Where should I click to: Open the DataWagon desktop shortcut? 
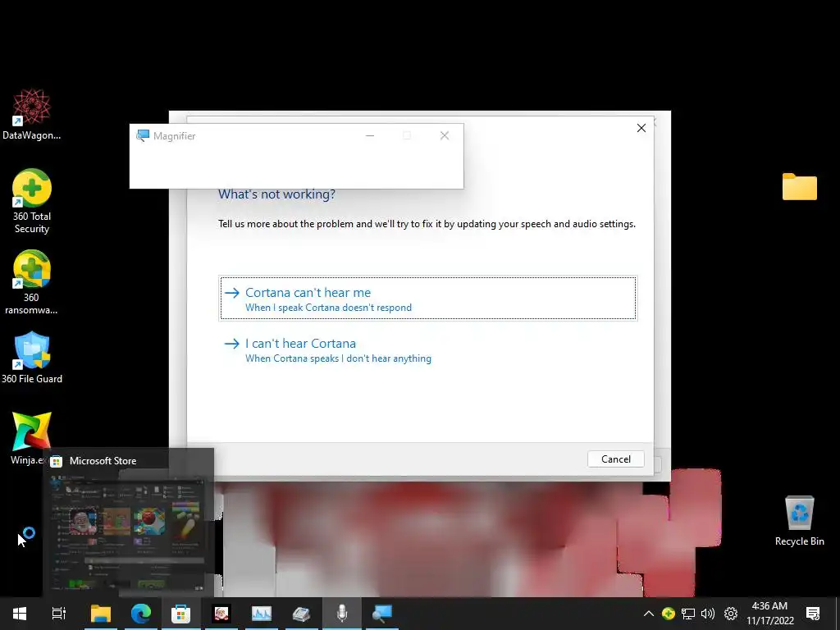pyautogui.click(x=32, y=115)
